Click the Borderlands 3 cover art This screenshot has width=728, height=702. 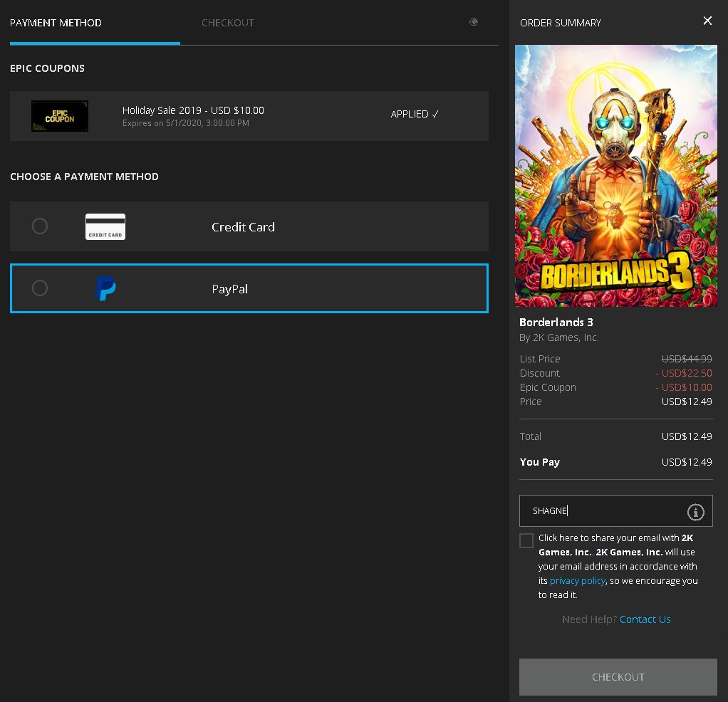coord(615,176)
